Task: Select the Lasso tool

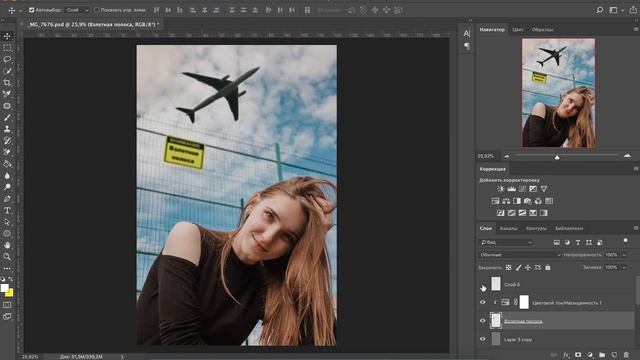Action: click(x=7, y=60)
